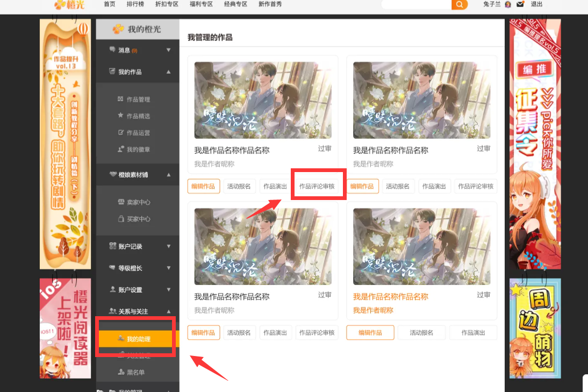Open 经典专区 in top navigation
This screenshot has height=392, width=588.
click(235, 4)
